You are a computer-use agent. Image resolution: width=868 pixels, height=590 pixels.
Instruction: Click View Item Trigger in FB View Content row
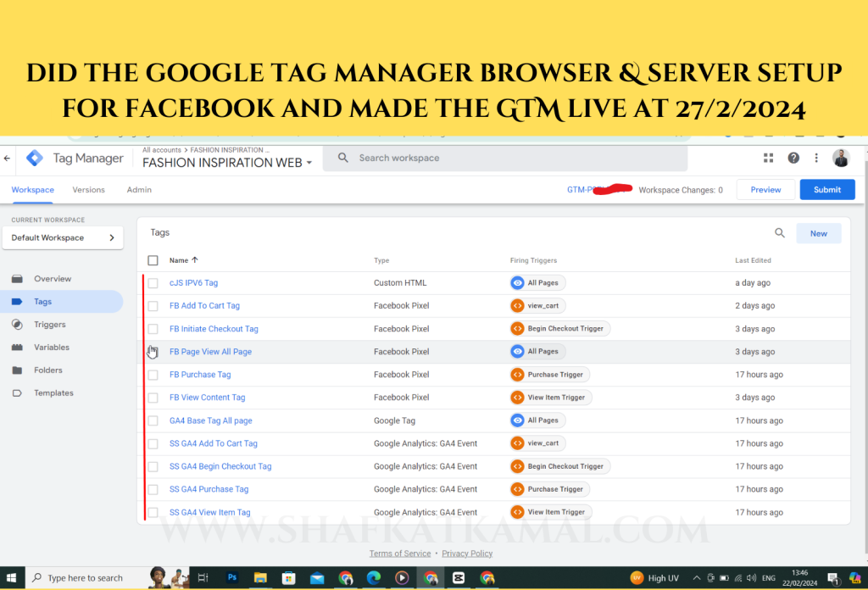pyautogui.click(x=551, y=398)
